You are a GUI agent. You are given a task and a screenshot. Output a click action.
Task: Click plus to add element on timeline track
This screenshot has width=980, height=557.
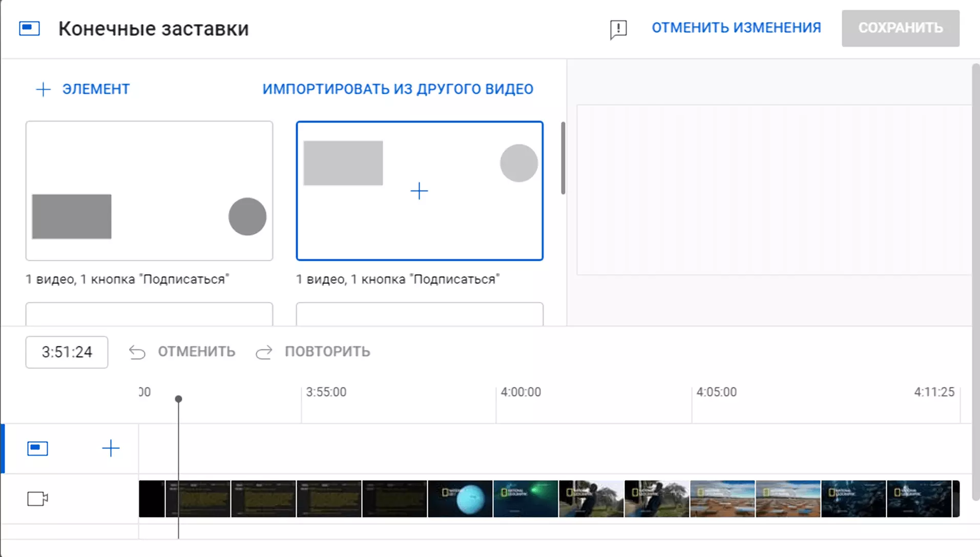pyautogui.click(x=111, y=448)
